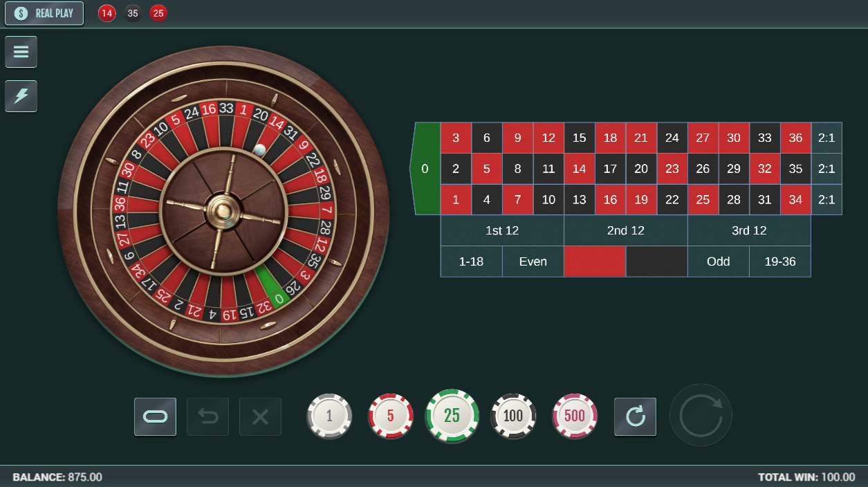Viewport: 868px width, 487px height.
Task: Bet on the 2nd 12 dozen
Action: pos(626,230)
